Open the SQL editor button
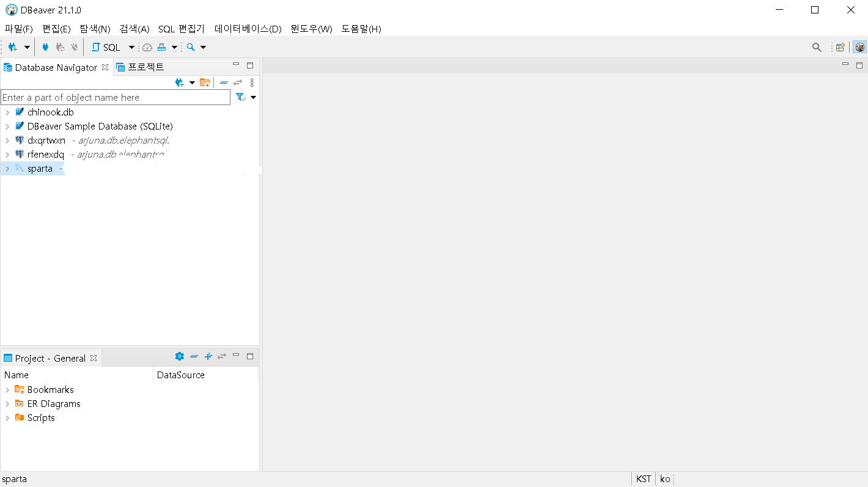The width and height of the screenshot is (868, 487). click(x=106, y=47)
